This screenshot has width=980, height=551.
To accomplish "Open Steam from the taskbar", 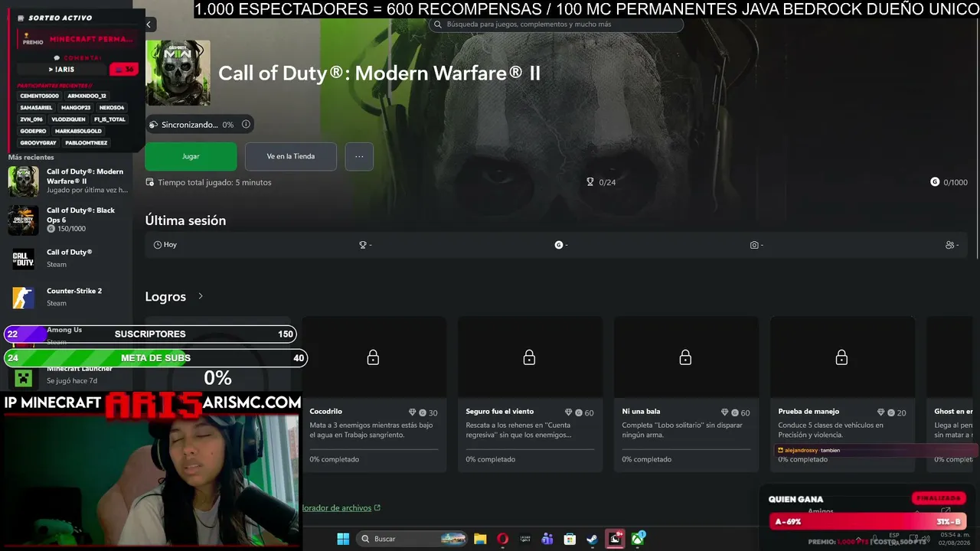I will (x=592, y=539).
